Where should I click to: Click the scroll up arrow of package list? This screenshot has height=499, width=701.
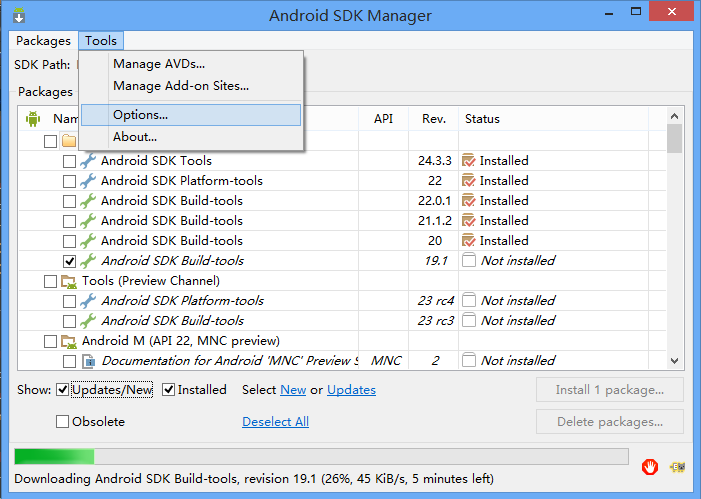coord(675,116)
